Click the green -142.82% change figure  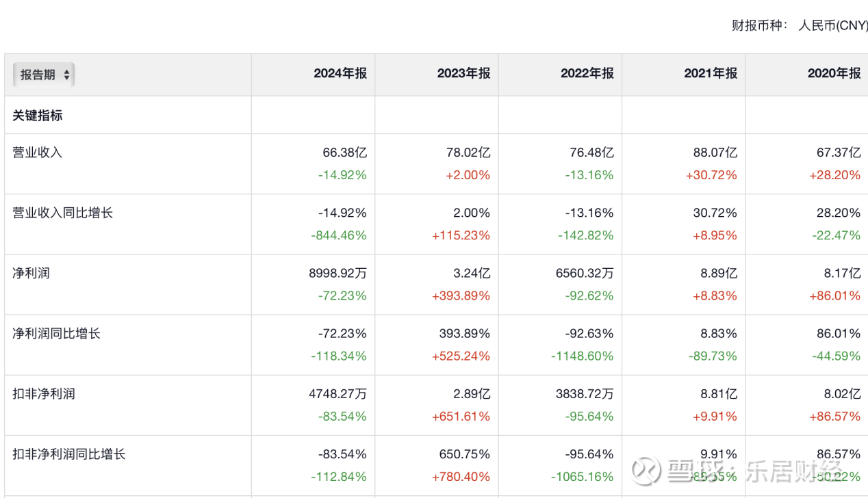tap(586, 235)
